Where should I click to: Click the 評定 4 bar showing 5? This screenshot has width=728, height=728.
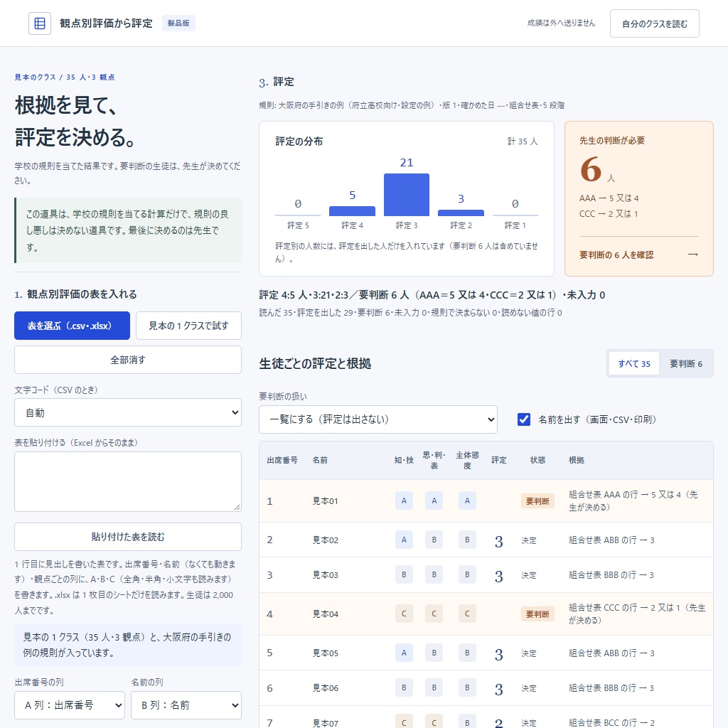[x=352, y=210]
